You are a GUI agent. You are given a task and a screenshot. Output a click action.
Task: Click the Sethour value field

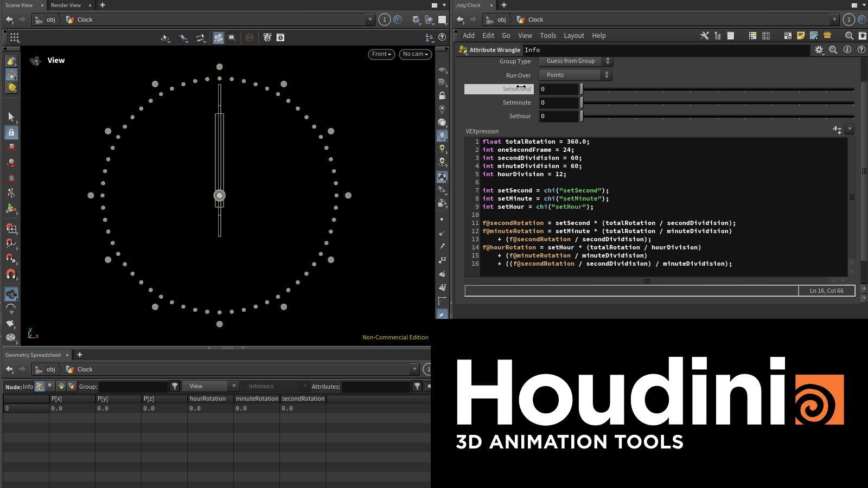[x=559, y=116]
